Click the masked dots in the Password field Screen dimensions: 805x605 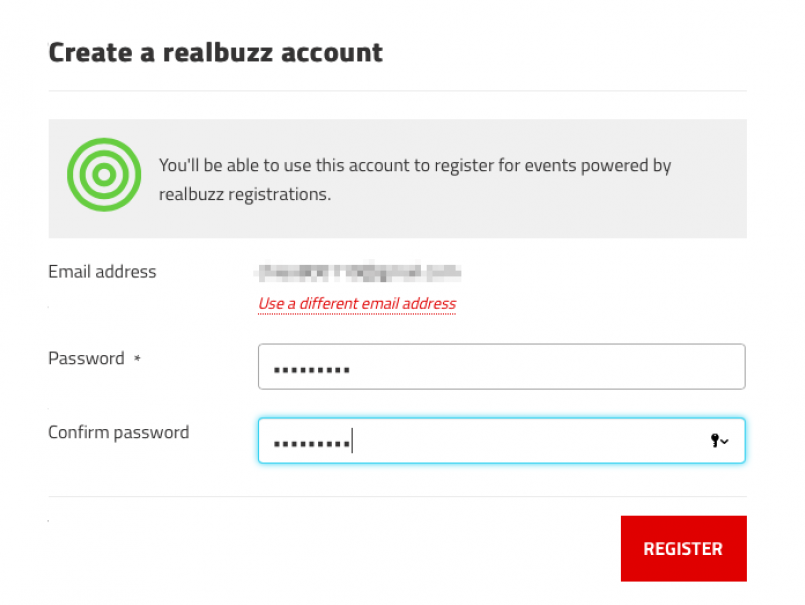[312, 369]
